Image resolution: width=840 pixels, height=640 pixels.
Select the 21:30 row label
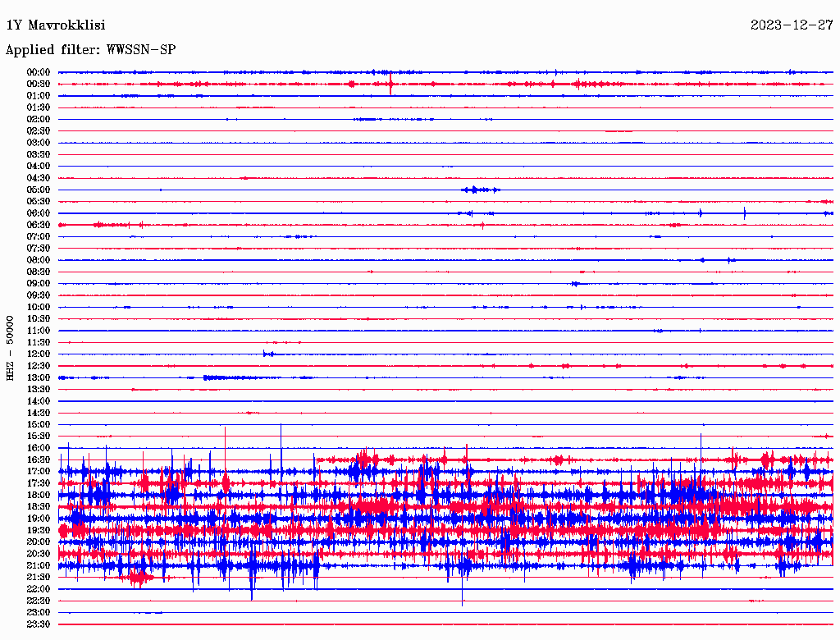[39, 578]
